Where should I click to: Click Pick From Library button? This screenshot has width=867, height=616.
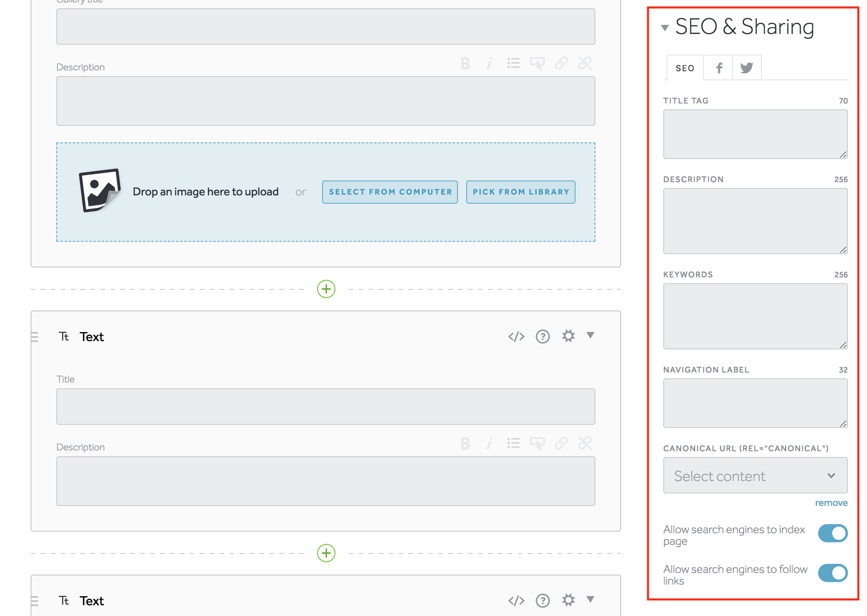(x=521, y=192)
